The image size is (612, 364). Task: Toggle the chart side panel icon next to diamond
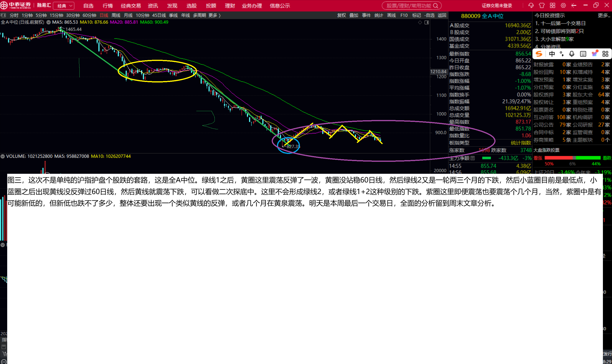coord(427,22)
